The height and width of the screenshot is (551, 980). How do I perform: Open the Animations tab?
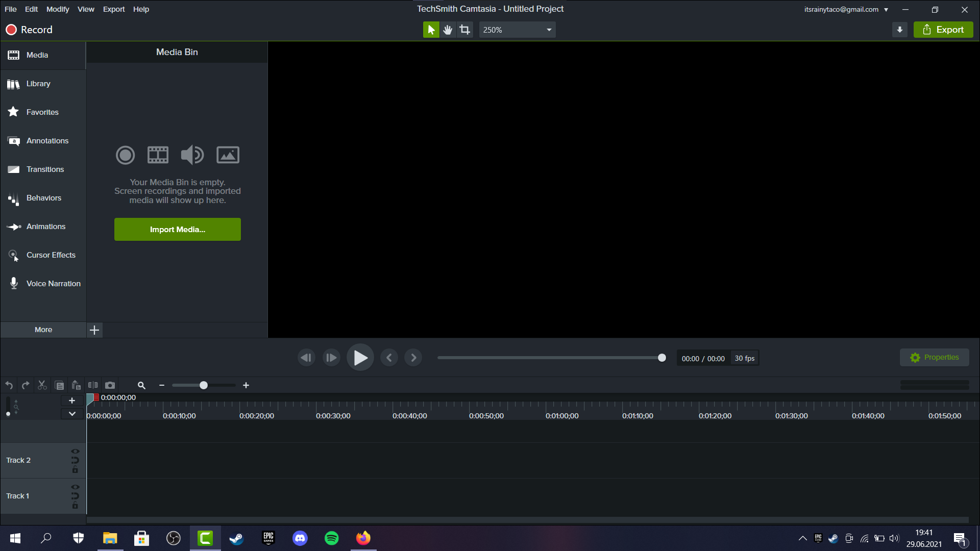[43, 227]
